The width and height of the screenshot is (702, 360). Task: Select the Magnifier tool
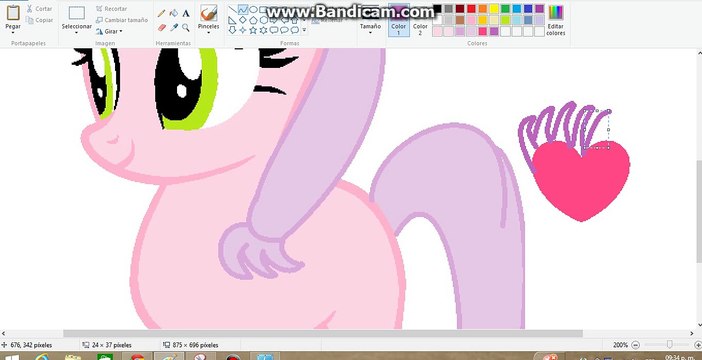(x=186, y=27)
